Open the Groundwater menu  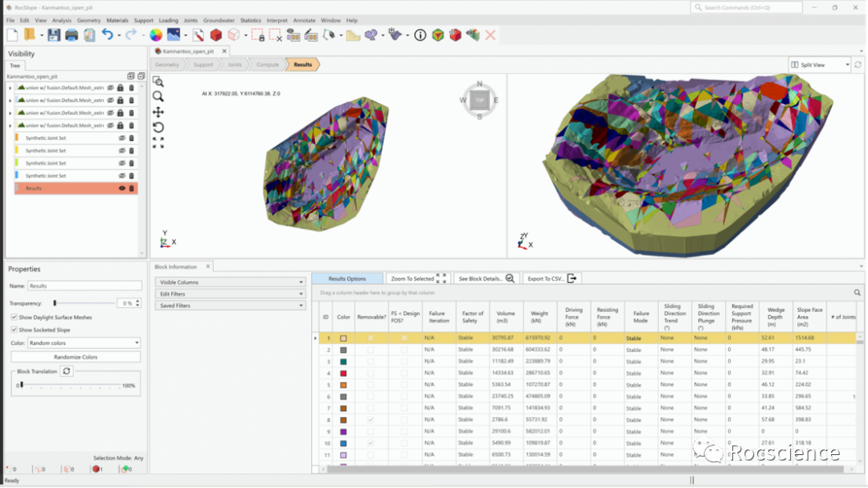coord(219,20)
